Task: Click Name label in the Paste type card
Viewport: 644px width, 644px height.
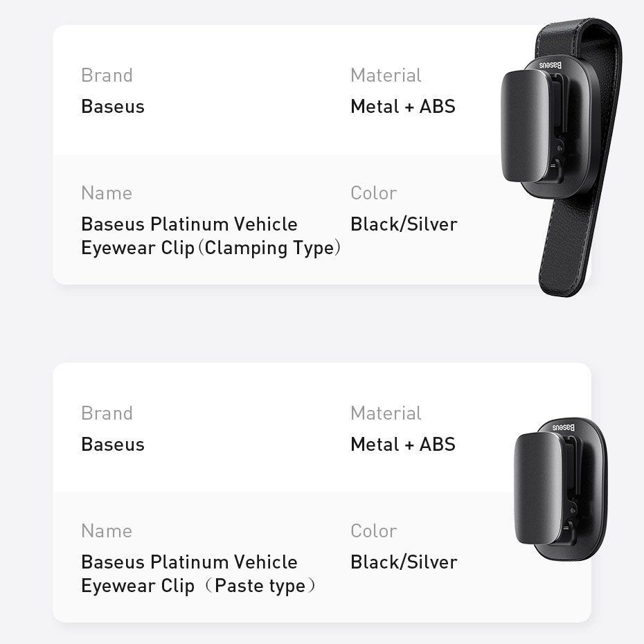Action: point(107,531)
